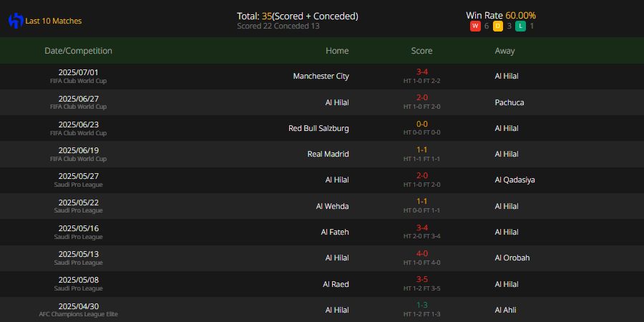Click the Score column header
The width and height of the screenshot is (644, 322).
click(x=421, y=51)
